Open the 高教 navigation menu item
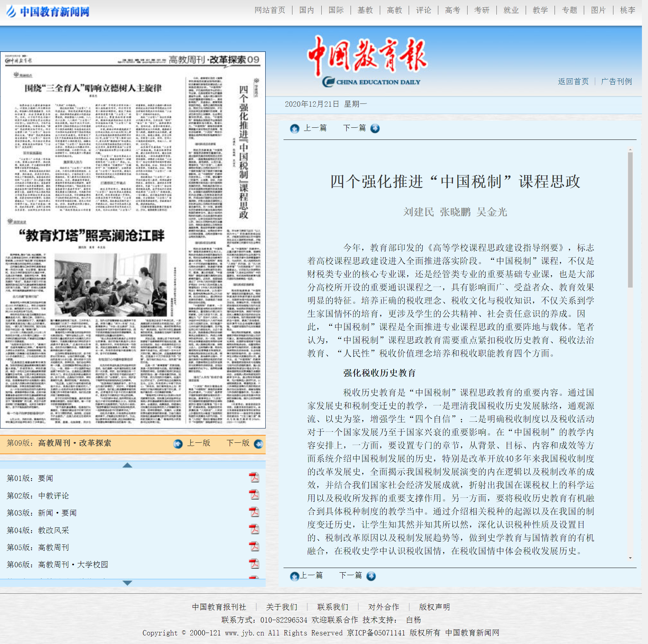 (394, 10)
